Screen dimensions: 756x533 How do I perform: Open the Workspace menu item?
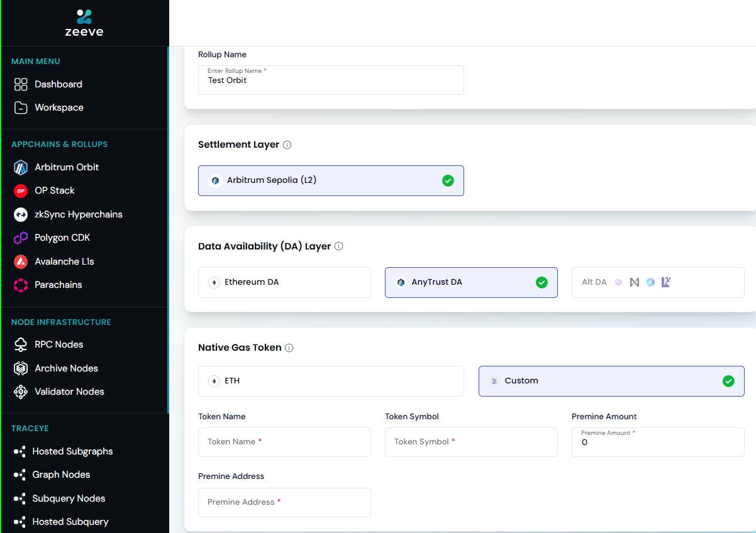coord(58,107)
